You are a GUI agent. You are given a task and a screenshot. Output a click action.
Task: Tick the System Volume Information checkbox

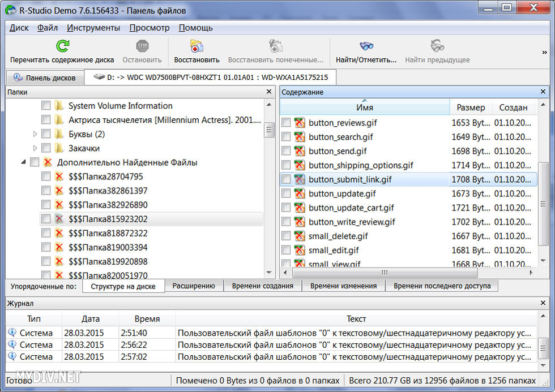(x=46, y=106)
